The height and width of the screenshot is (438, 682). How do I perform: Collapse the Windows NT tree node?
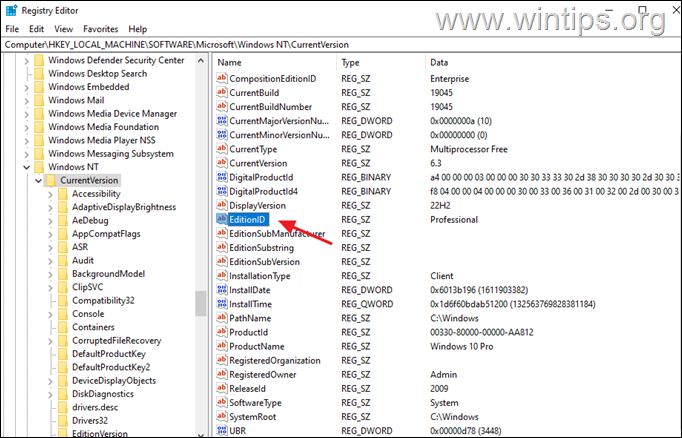tap(27, 167)
